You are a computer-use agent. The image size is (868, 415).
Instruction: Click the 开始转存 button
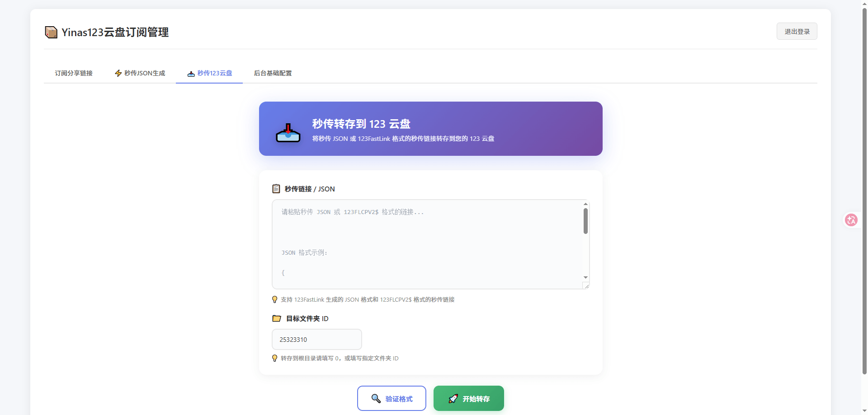pyautogui.click(x=468, y=398)
